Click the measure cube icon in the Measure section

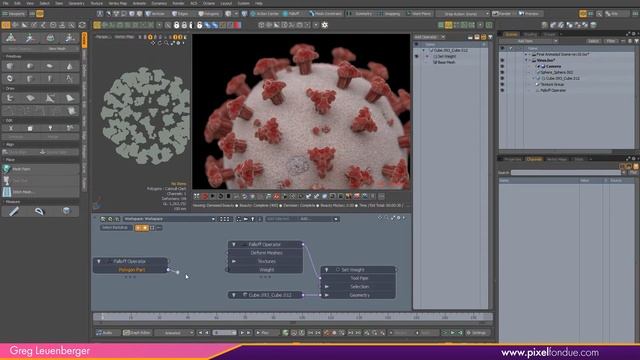pos(66,211)
